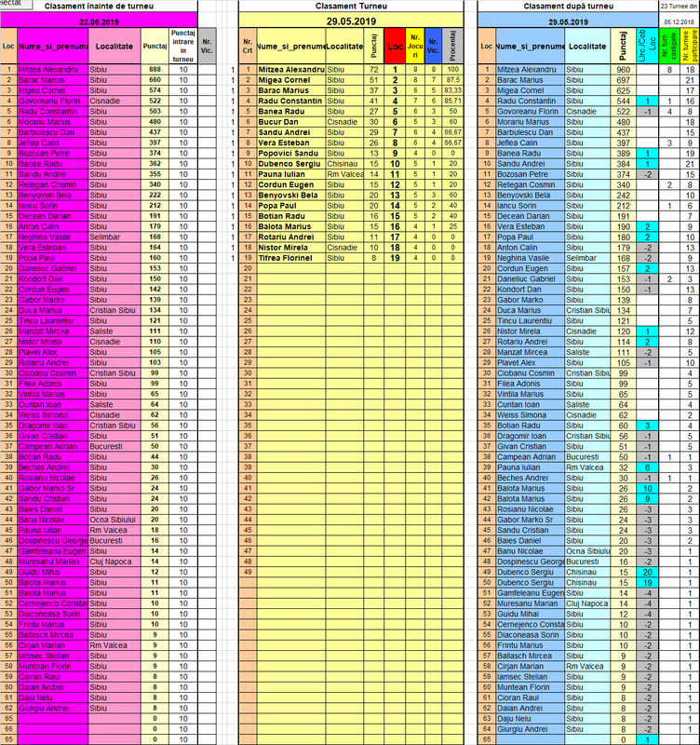This screenshot has height=745, width=700.
Task: Select Nistor Mirela in the yellow tournament table
Action: coord(291,248)
